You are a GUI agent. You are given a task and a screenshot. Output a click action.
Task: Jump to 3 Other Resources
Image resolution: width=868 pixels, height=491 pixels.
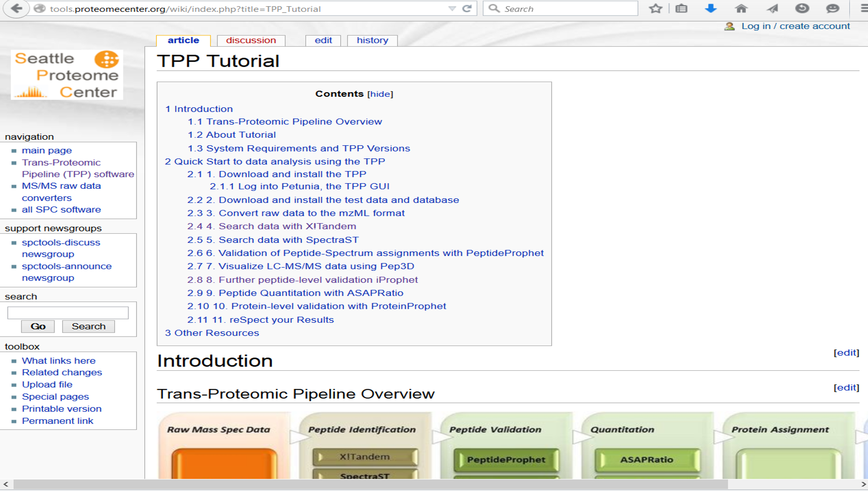point(212,333)
